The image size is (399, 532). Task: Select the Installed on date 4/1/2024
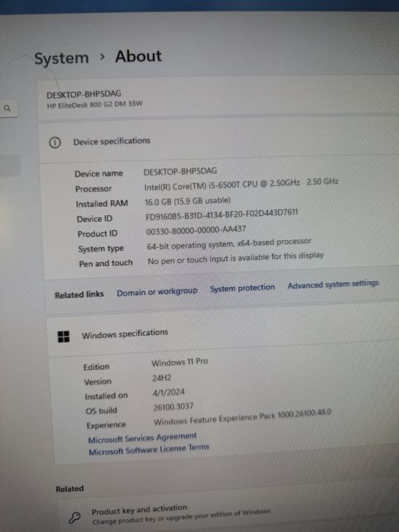click(169, 393)
